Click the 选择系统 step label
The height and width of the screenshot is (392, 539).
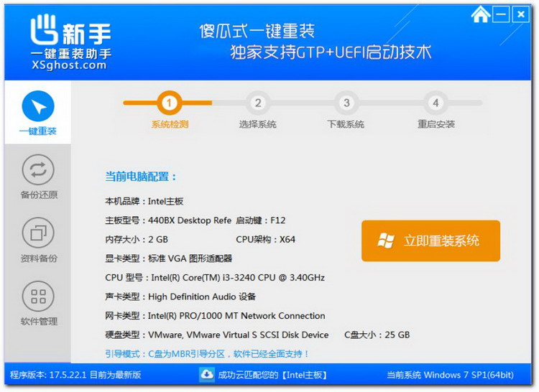click(258, 124)
